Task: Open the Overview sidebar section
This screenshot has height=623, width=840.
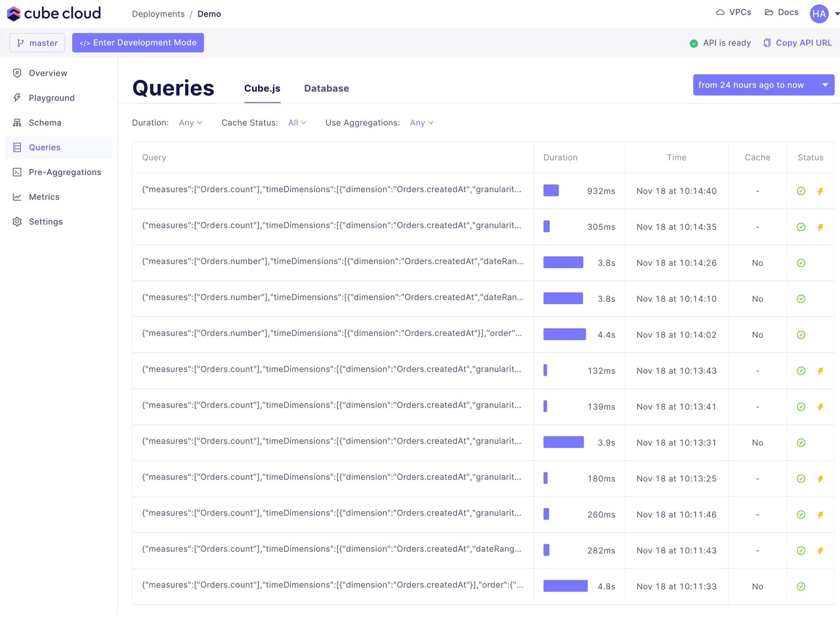Action: [48, 73]
